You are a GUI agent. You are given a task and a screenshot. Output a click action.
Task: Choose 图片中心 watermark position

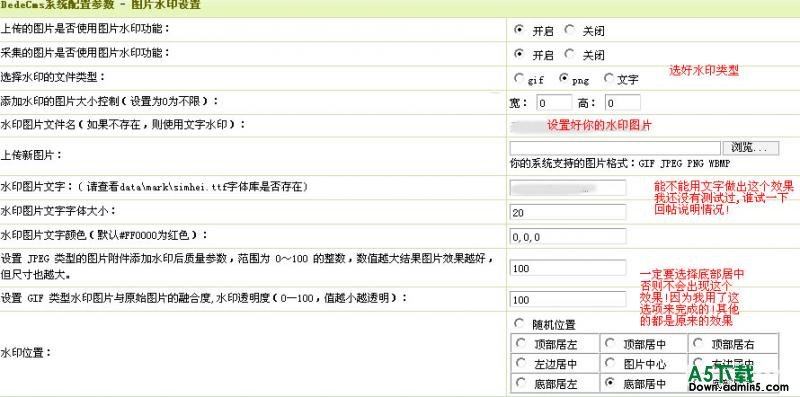(x=610, y=362)
